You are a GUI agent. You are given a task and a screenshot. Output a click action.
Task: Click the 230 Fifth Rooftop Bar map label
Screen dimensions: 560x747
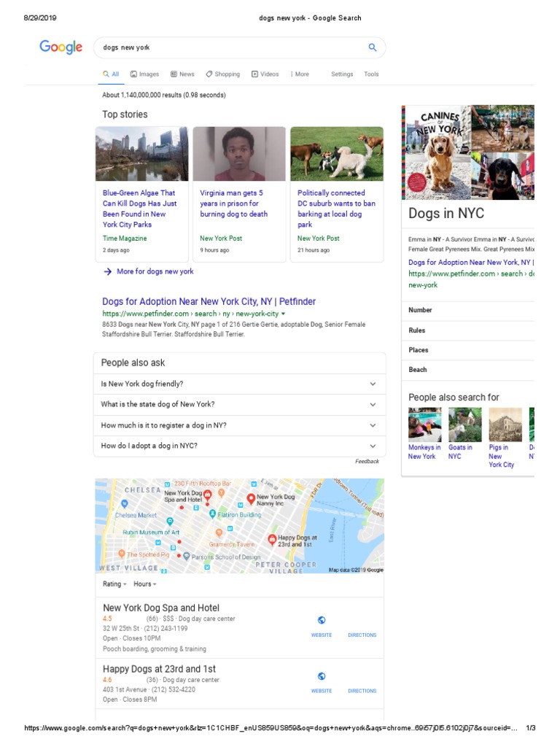(203, 483)
